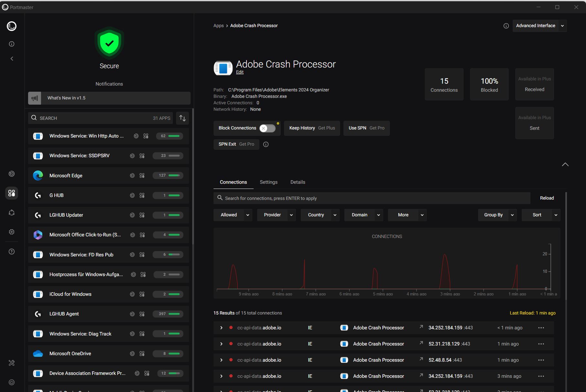586x392 pixels.
Task: Switch to the Settings tab
Action: click(268, 182)
